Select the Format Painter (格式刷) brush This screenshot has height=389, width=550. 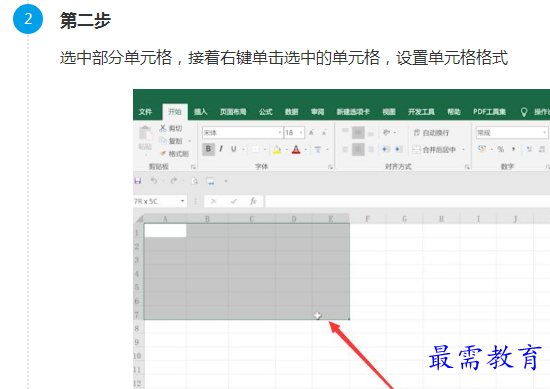(162, 153)
